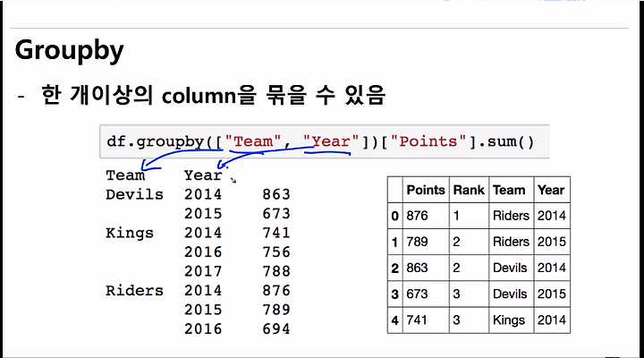
Task: Click row index 0 in the table
Action: tap(394, 216)
